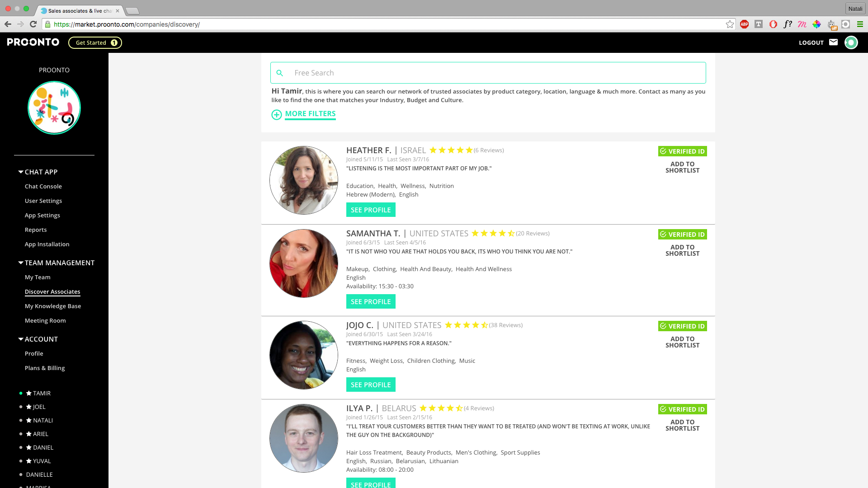Image resolution: width=868 pixels, height=488 pixels.
Task: Click the Proonto company logo in the sidebar
Action: point(54,107)
